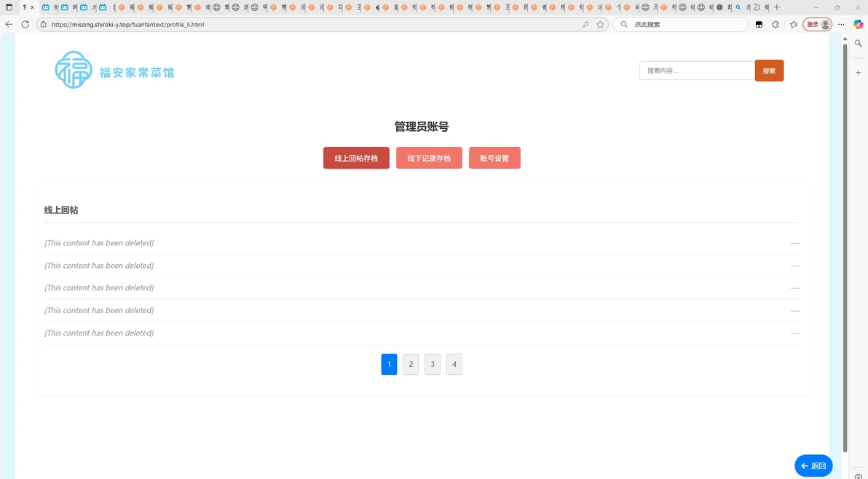
Task: Click the page vertical scrollbar
Action: [845, 248]
